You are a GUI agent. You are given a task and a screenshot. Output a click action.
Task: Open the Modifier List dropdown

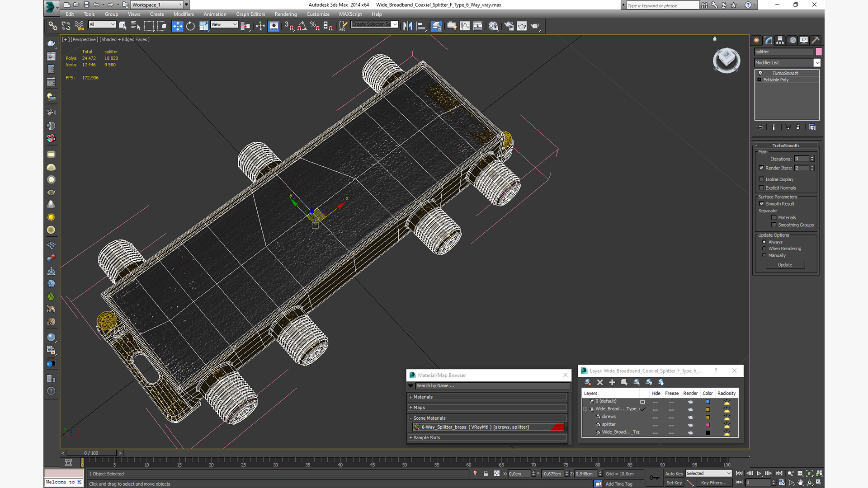(x=787, y=63)
